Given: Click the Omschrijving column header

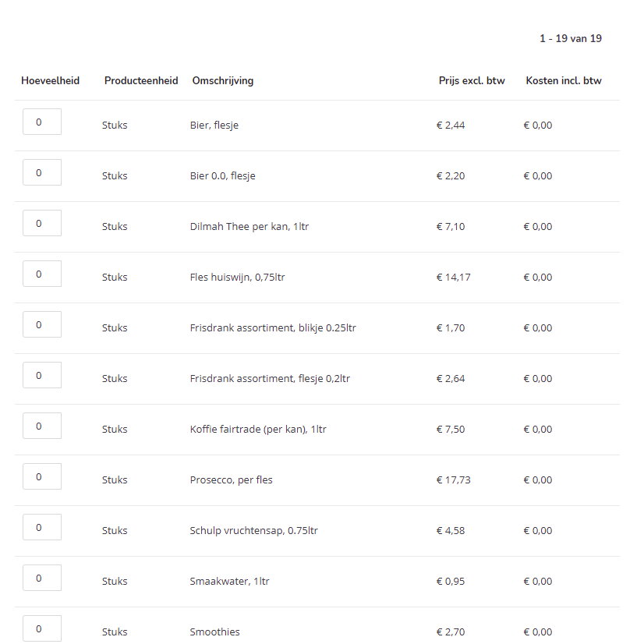Looking at the screenshot, I should [223, 81].
